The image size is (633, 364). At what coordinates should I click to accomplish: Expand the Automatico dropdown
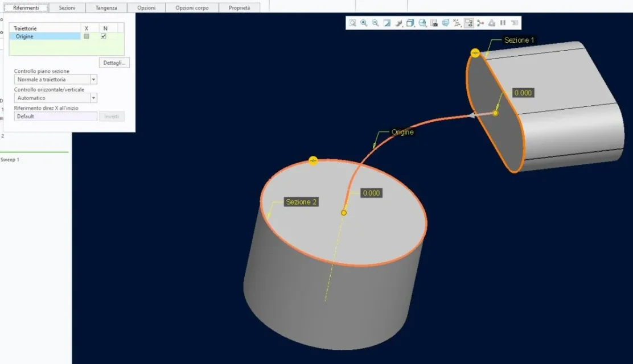click(x=93, y=98)
